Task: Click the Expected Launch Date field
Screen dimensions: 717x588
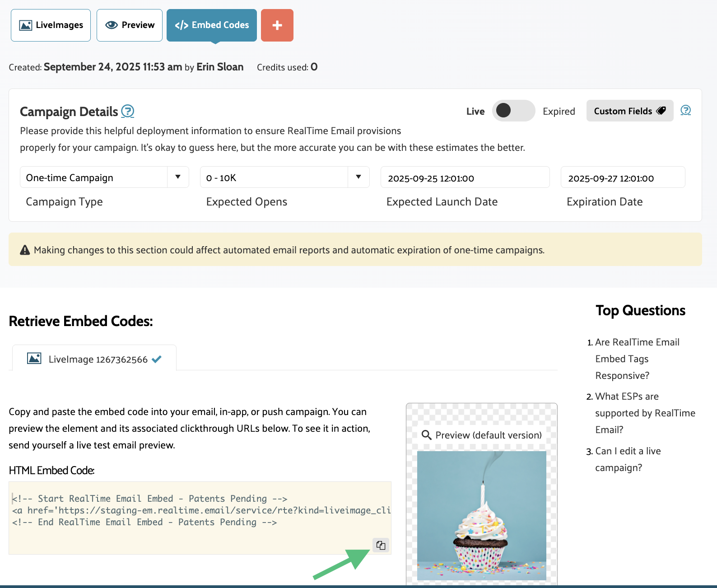Action: click(x=465, y=178)
